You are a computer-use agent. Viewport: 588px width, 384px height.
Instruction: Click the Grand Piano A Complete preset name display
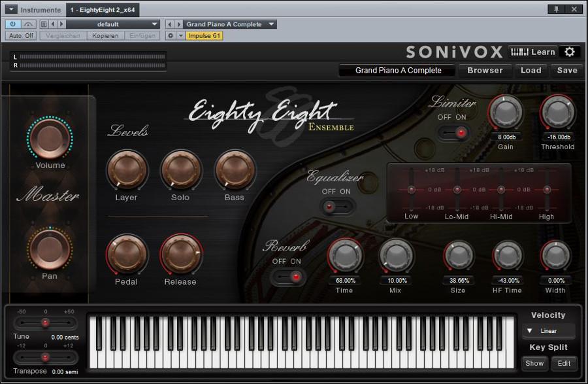click(399, 70)
